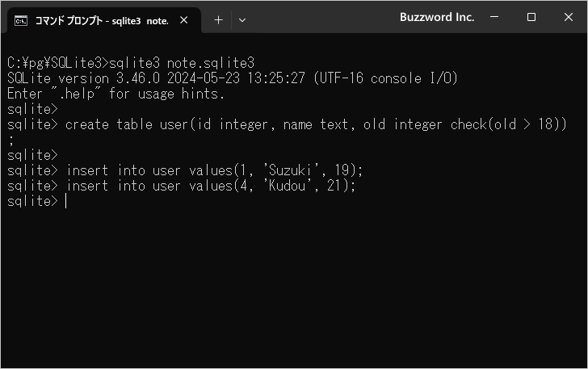
Task: Minimize the terminal window
Action: click(x=494, y=17)
